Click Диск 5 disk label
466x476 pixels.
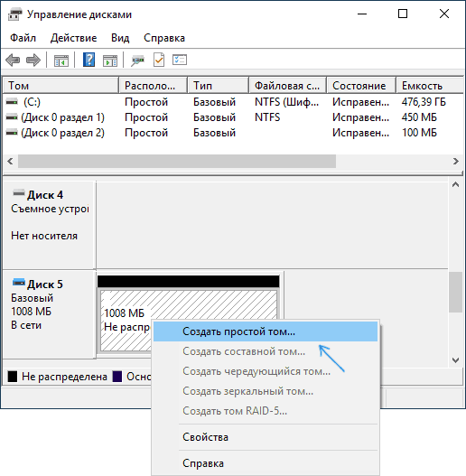pos(45,285)
